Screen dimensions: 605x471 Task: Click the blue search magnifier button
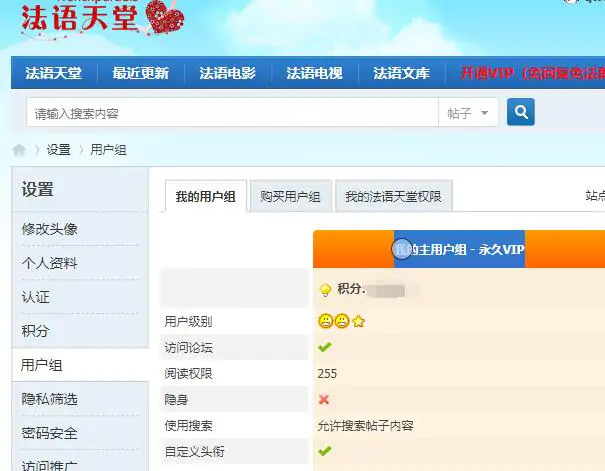coord(521,112)
